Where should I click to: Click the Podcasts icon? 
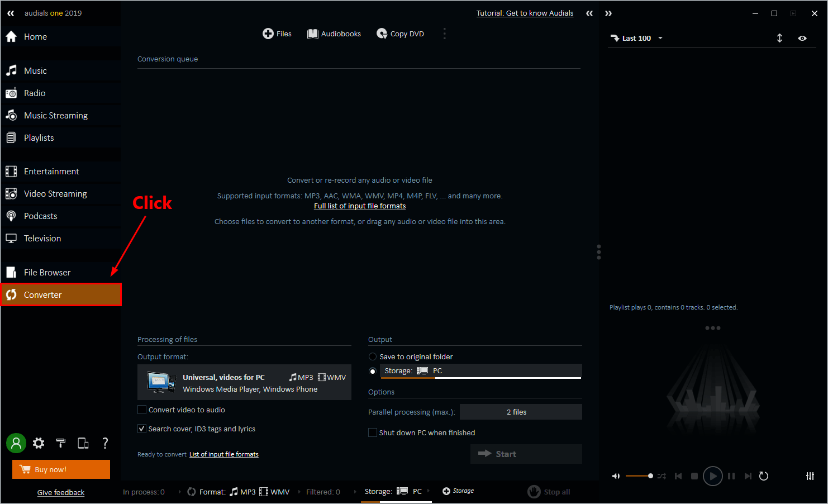[x=11, y=216]
